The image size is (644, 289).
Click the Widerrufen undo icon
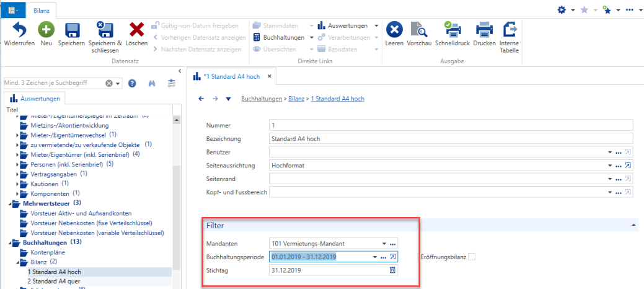19,30
